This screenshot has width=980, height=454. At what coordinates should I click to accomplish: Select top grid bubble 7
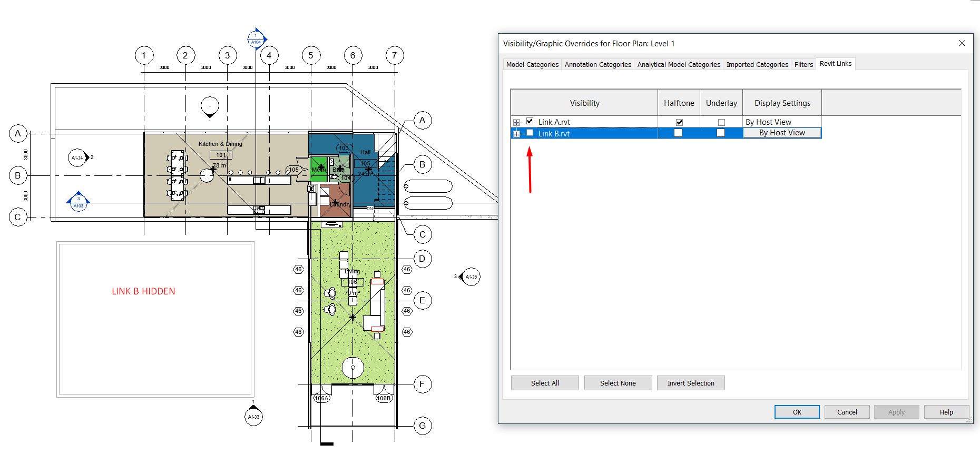point(395,55)
